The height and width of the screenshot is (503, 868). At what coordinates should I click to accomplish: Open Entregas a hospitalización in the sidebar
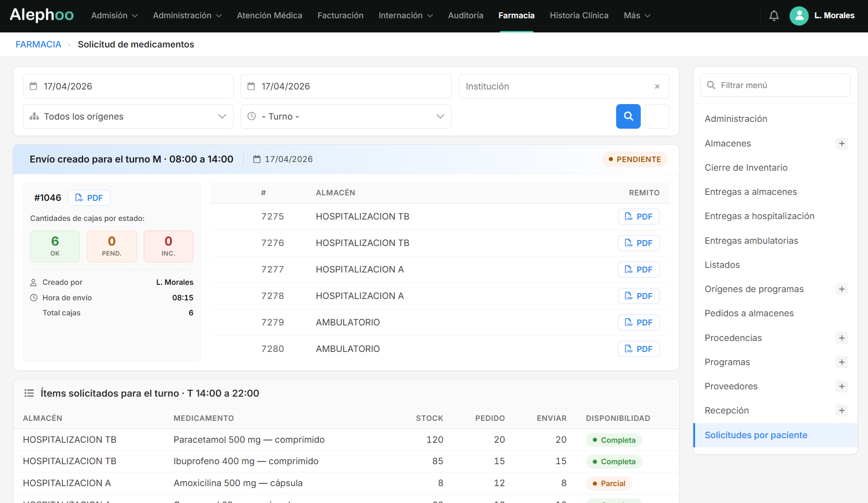tap(759, 216)
